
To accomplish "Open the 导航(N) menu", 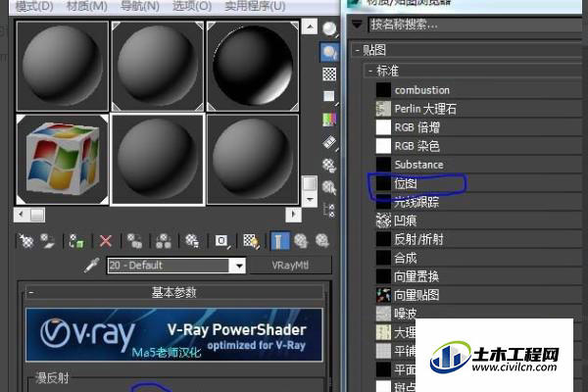I will [x=140, y=7].
